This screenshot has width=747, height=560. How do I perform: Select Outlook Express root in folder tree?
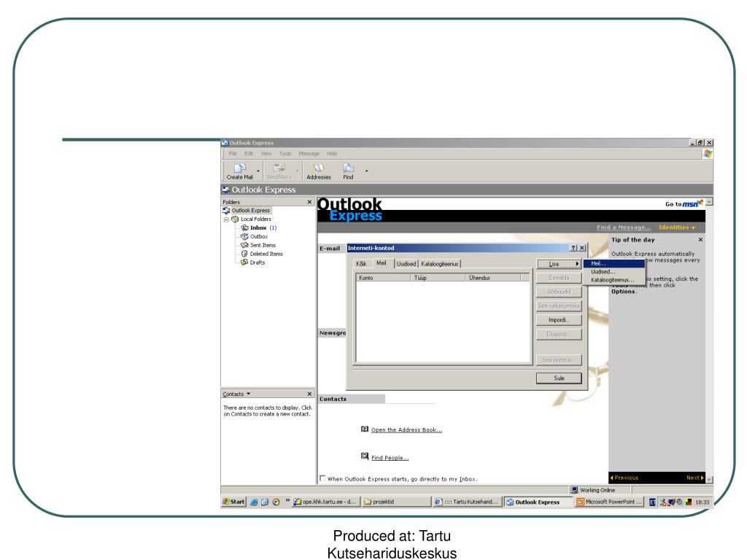coord(251,211)
